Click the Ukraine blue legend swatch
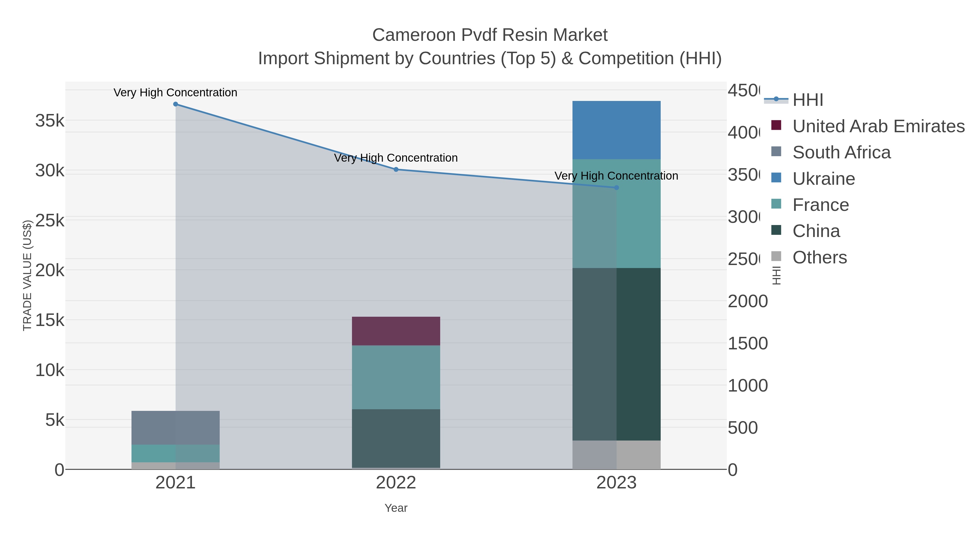Viewport: 980px width, 551px height. (776, 178)
